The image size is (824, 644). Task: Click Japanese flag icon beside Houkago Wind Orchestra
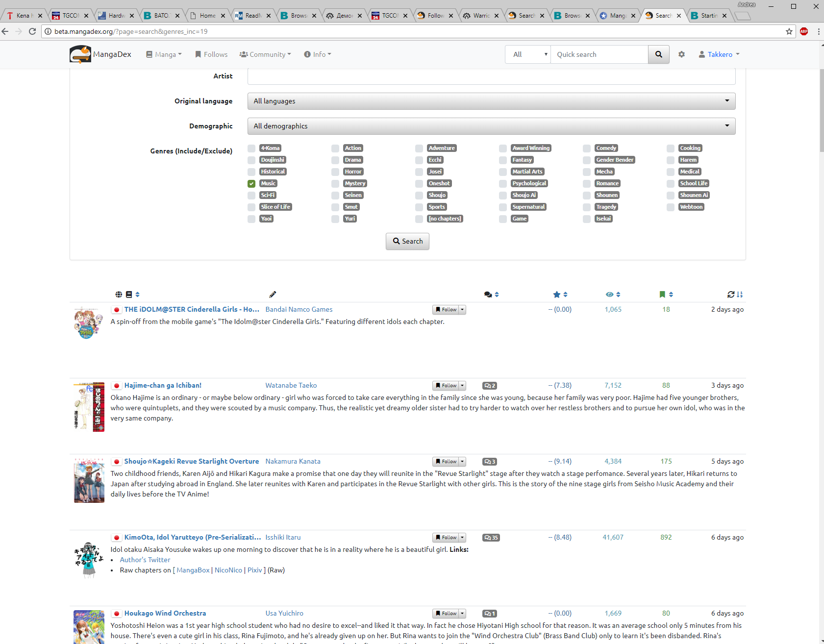pos(116,614)
